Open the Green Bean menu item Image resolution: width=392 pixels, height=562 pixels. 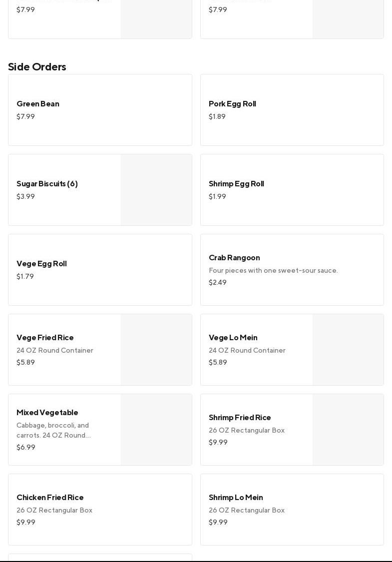coord(38,104)
